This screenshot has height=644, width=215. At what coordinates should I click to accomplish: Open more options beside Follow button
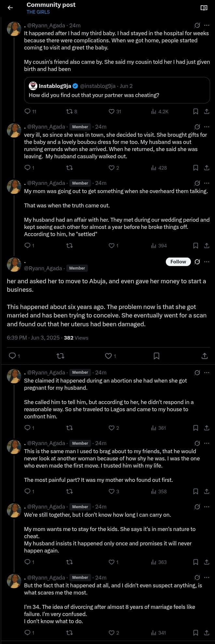[x=207, y=262]
